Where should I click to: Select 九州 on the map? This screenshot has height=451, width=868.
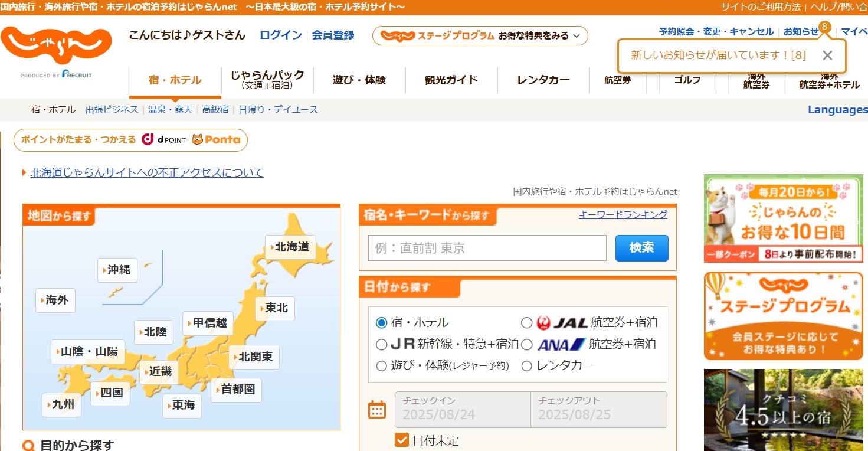61,404
